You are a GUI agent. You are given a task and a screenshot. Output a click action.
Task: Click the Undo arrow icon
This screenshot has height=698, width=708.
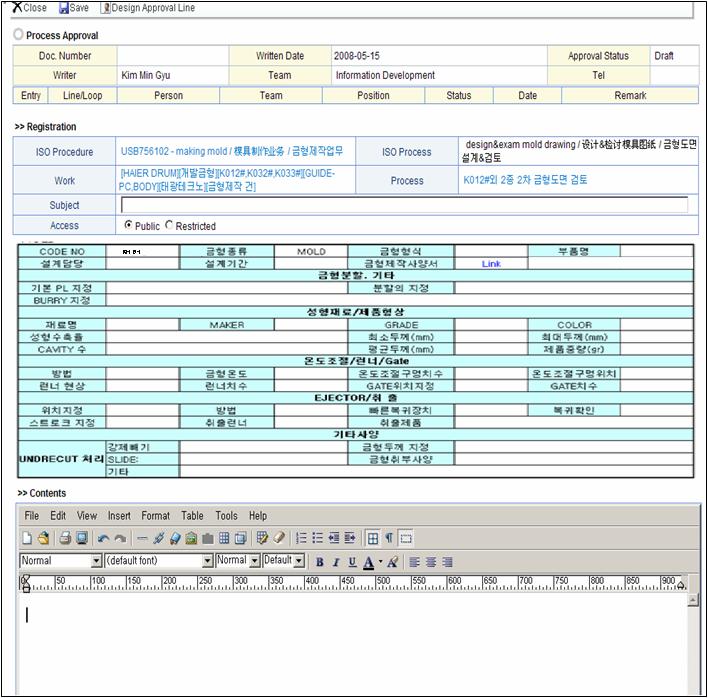[103, 538]
